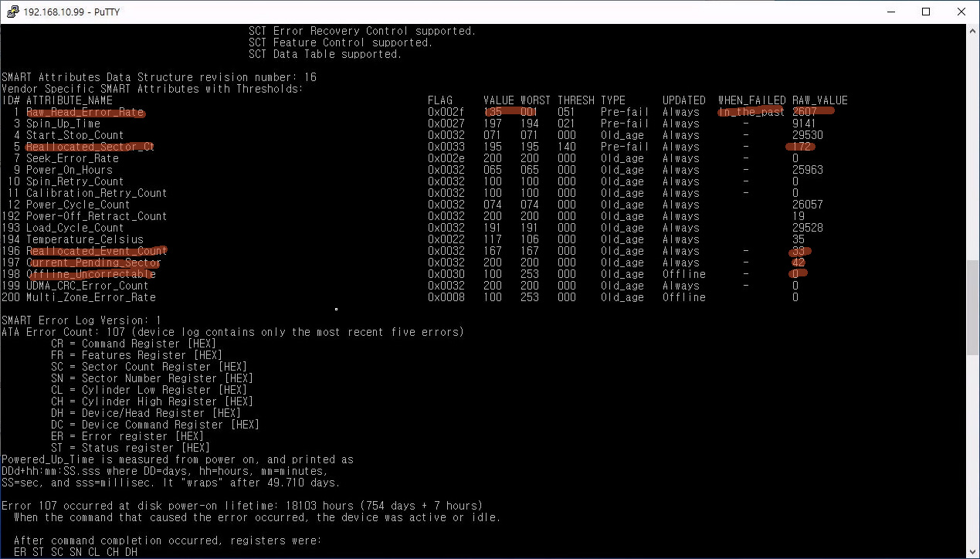Click the Error 107 occurred line

242,506
